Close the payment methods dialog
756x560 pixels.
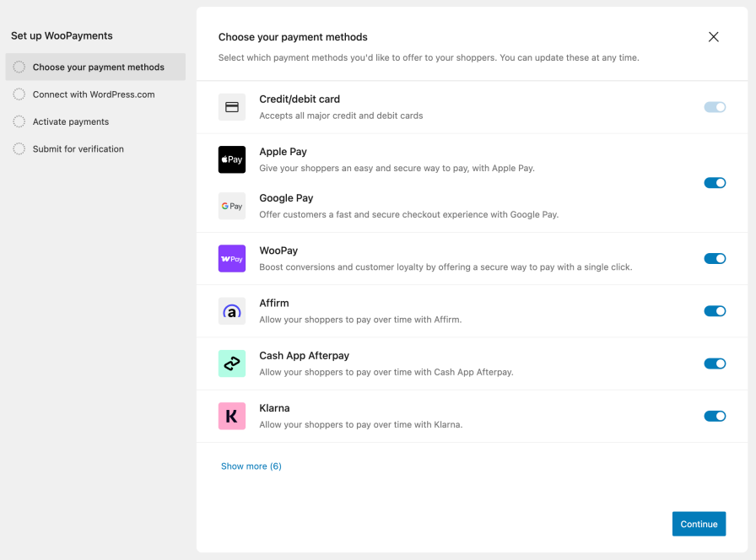pos(714,37)
